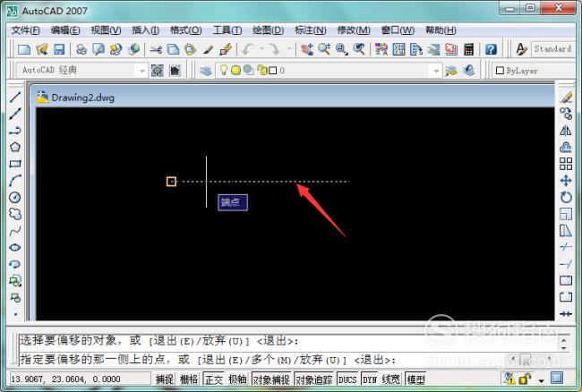The image size is (582, 392).
Task: Toggle DYN dynamic input
Action: coord(369,379)
